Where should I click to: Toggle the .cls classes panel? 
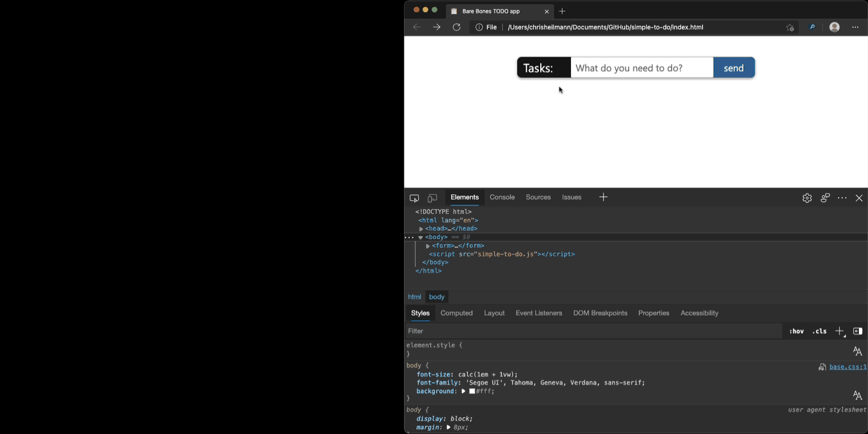pyautogui.click(x=820, y=331)
